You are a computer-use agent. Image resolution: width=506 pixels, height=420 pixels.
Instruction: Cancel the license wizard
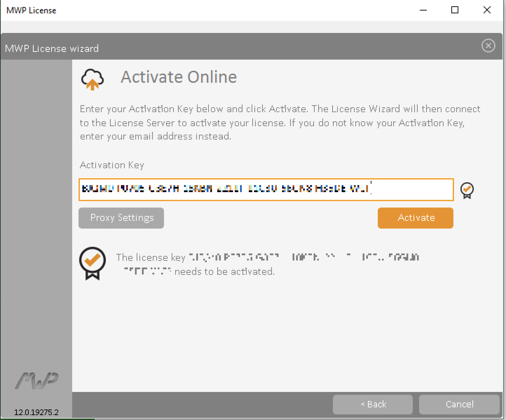coord(459,404)
